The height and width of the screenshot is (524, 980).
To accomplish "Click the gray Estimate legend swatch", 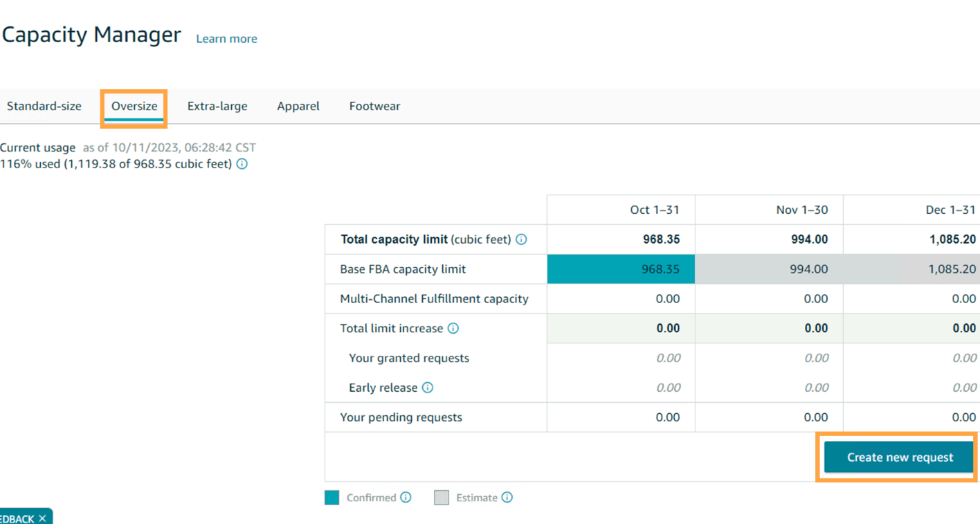I will tap(442, 497).
